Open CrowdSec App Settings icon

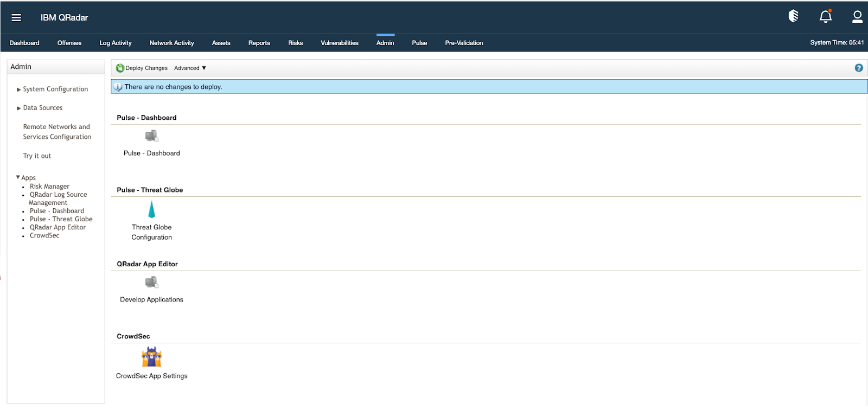click(x=151, y=357)
